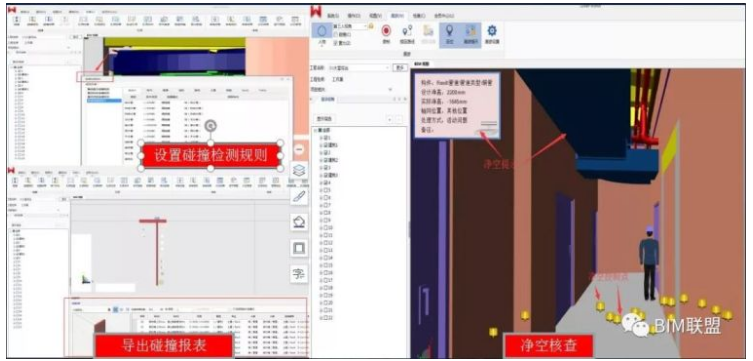Open the 第三人视角 view-angle dropdown
The image size is (753, 361).
coord(350,26)
